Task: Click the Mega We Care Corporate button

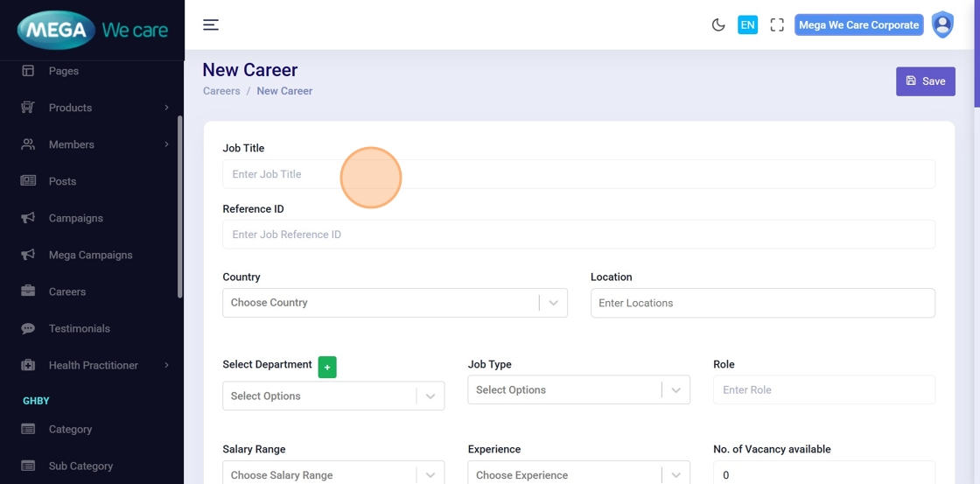Action: point(858,25)
